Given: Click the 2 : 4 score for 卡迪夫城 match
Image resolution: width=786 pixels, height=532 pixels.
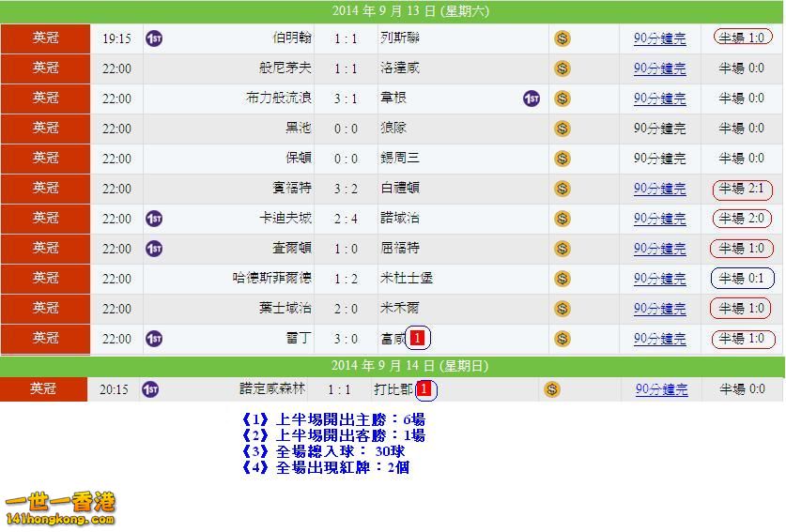Looking at the screenshot, I should (346, 219).
